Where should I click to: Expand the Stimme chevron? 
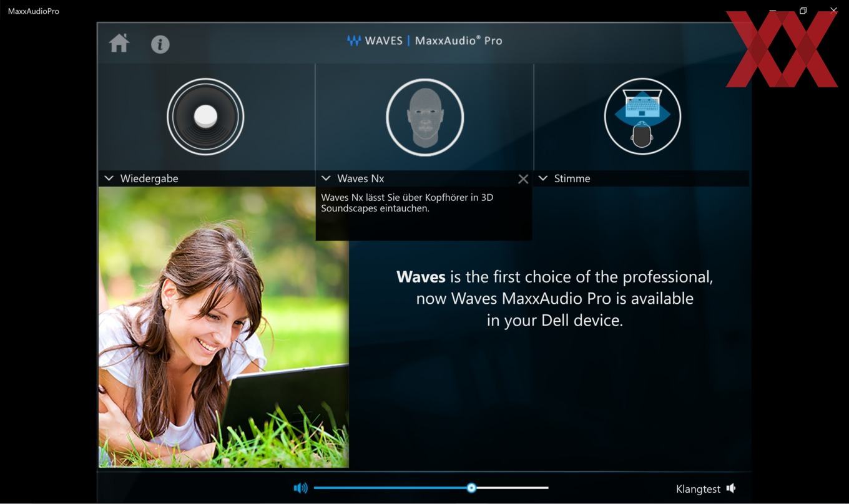[x=543, y=178]
